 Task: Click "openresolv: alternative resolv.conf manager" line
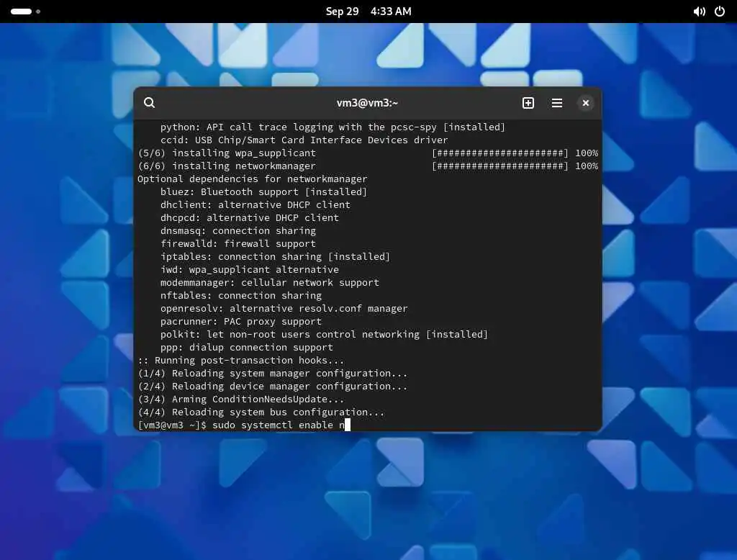coord(284,309)
